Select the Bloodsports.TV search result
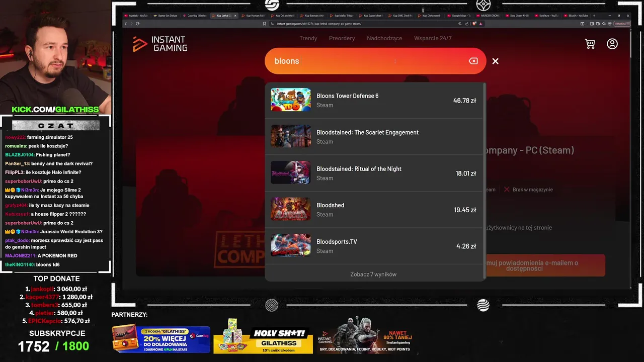This screenshot has width=644, height=362. tap(373, 246)
